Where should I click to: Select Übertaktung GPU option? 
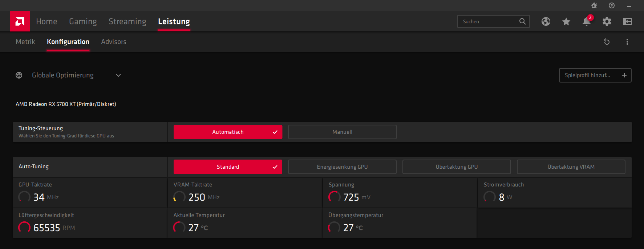pyautogui.click(x=457, y=167)
